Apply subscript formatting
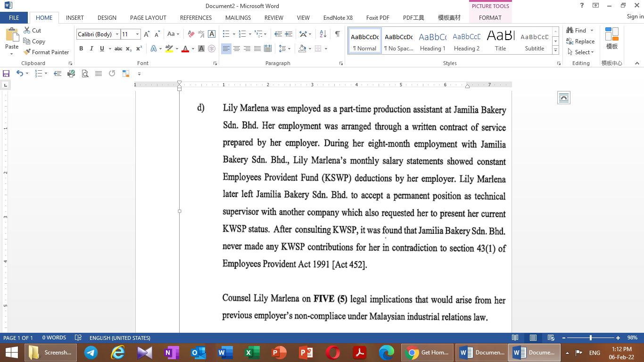 [128, 49]
